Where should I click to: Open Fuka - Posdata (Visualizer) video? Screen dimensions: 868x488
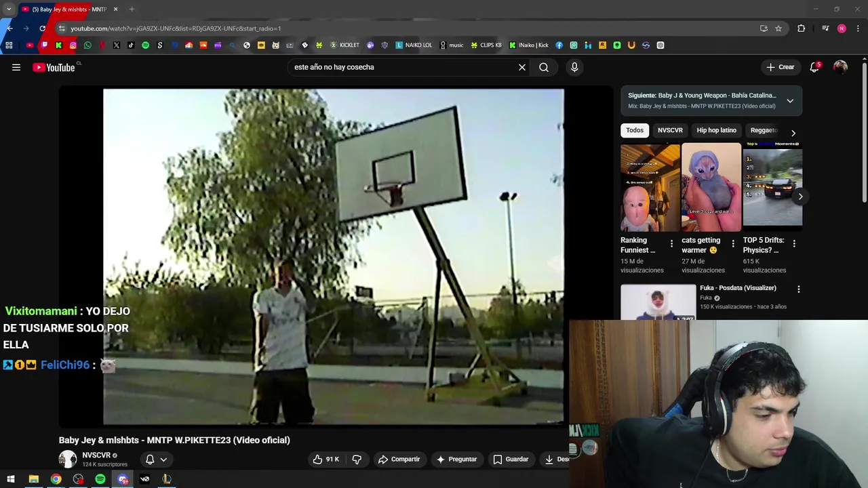[738, 288]
